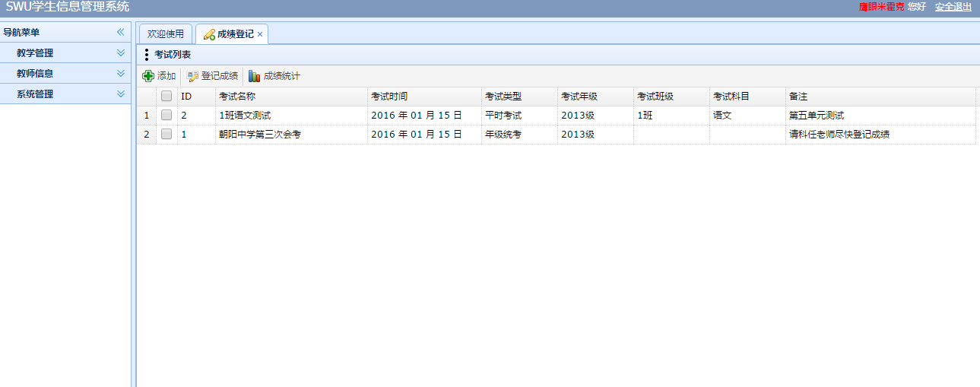Select the cell 朝阳中学第三次会考
Image resolution: width=980 pixels, height=387 pixels.
(291, 134)
